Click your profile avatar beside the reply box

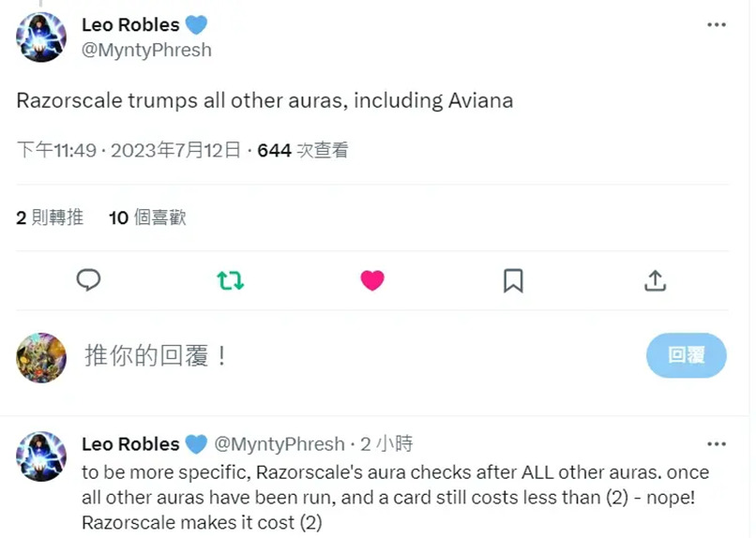click(x=41, y=357)
